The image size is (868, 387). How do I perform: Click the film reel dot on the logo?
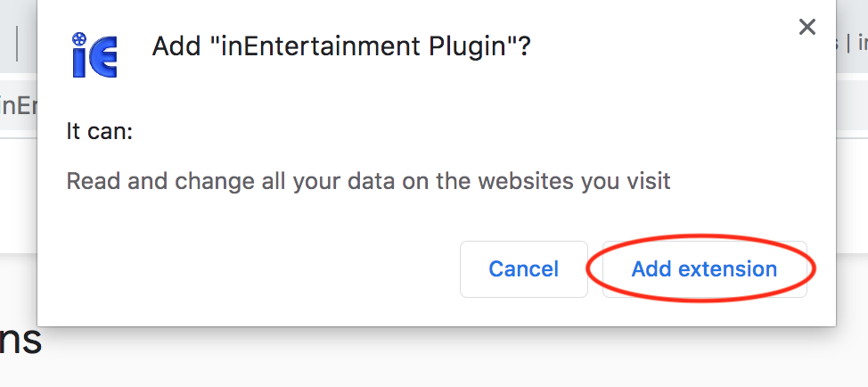pyautogui.click(x=79, y=38)
